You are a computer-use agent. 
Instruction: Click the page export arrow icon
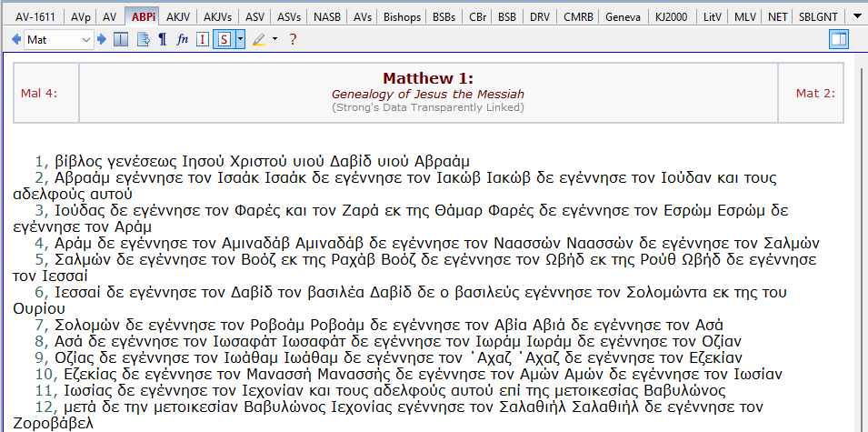144,39
